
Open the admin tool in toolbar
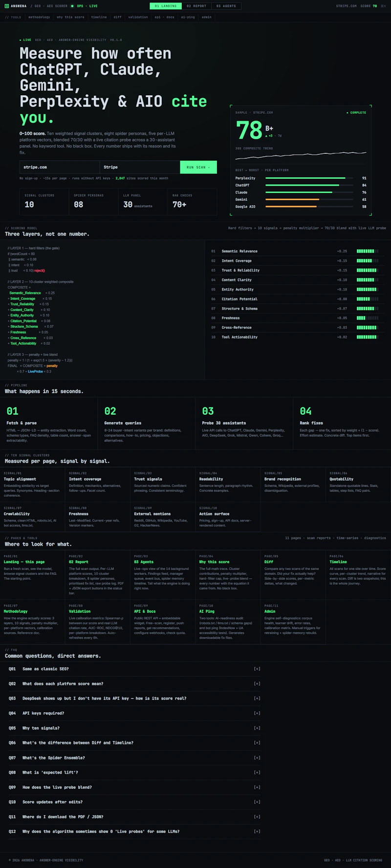[x=207, y=17]
